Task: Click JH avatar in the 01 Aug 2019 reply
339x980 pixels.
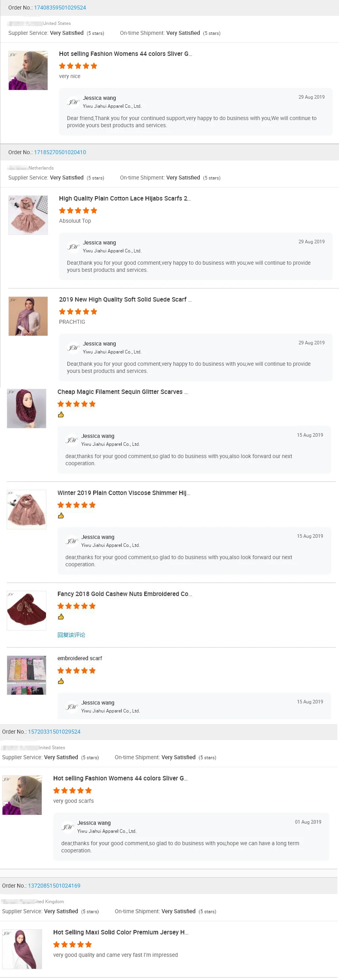Action: point(68,827)
